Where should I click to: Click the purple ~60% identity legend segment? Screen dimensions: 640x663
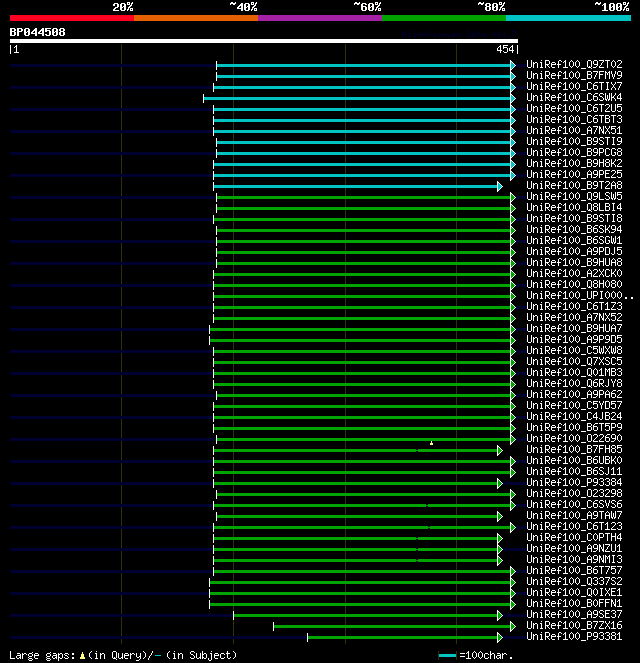click(320, 18)
